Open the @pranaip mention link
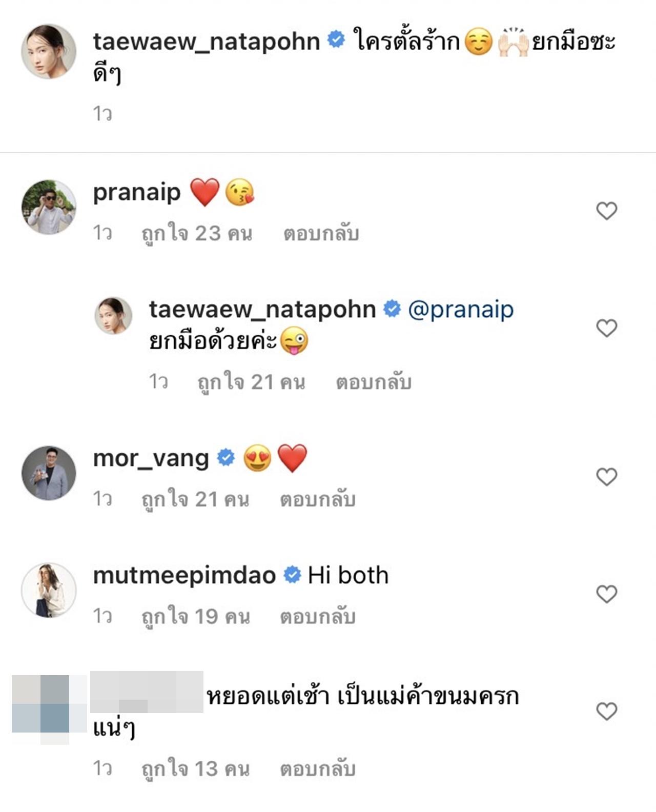The height and width of the screenshot is (812, 656). point(460,310)
